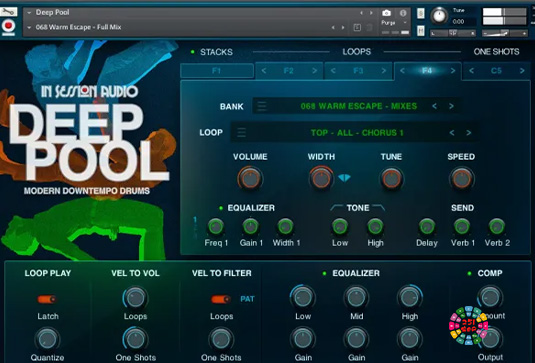Show instrument info with the i icon
The height and width of the screenshot is (363, 535).
(403, 13)
